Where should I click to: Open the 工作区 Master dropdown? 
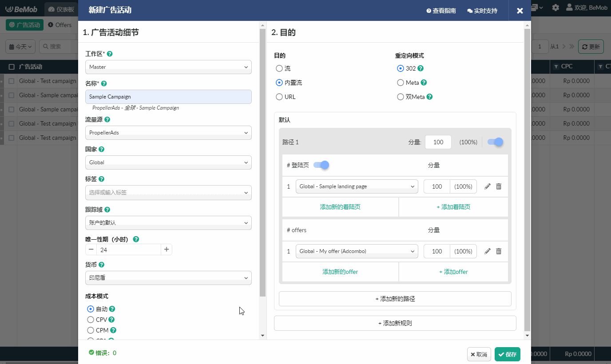[168, 67]
